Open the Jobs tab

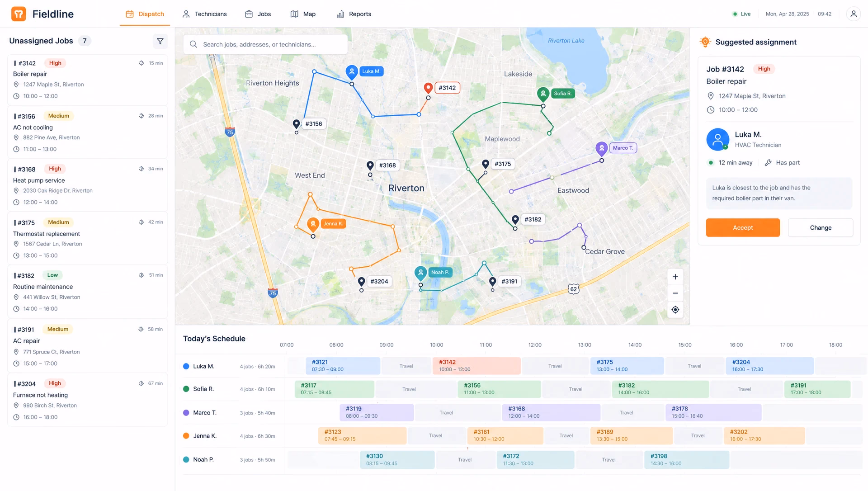[258, 14]
